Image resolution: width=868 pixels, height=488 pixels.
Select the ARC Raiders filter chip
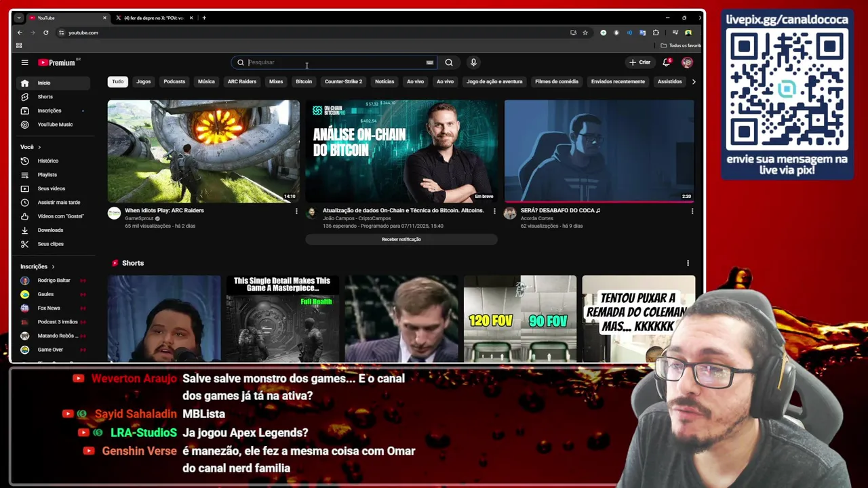(242, 81)
